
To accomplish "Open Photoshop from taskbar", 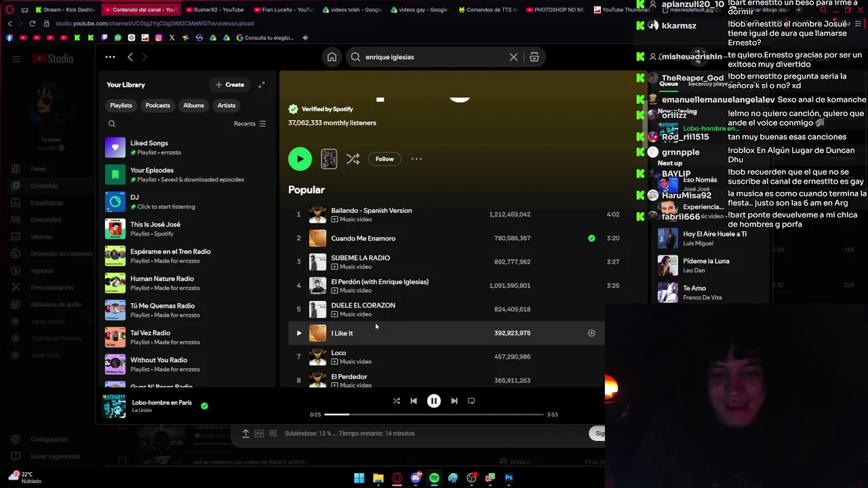I will click(x=509, y=478).
